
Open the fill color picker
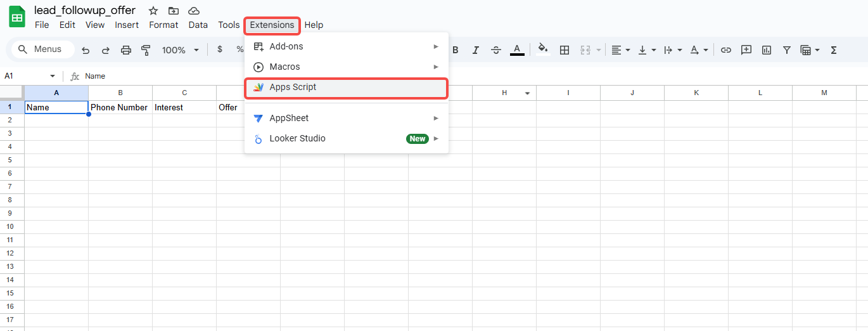(x=543, y=49)
